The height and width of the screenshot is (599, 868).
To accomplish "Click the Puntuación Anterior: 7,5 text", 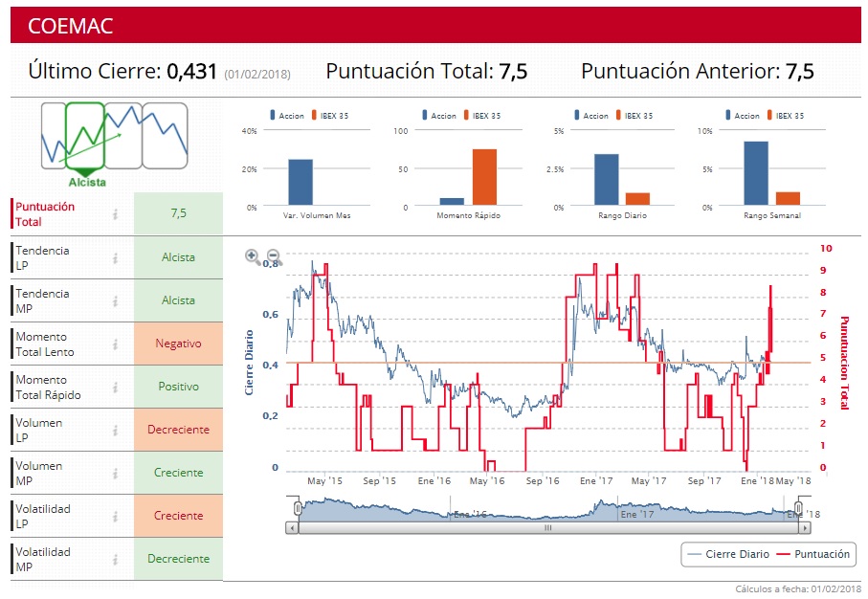I will tap(698, 72).
